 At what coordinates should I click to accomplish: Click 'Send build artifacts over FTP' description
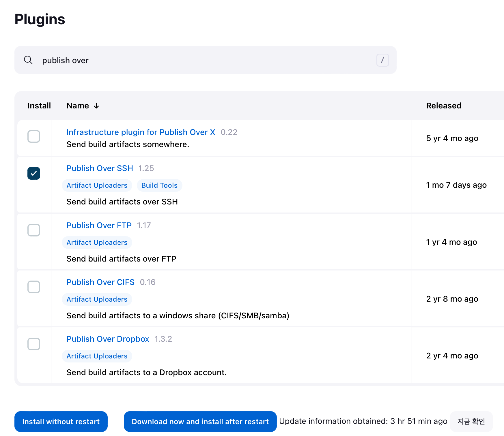(x=122, y=259)
